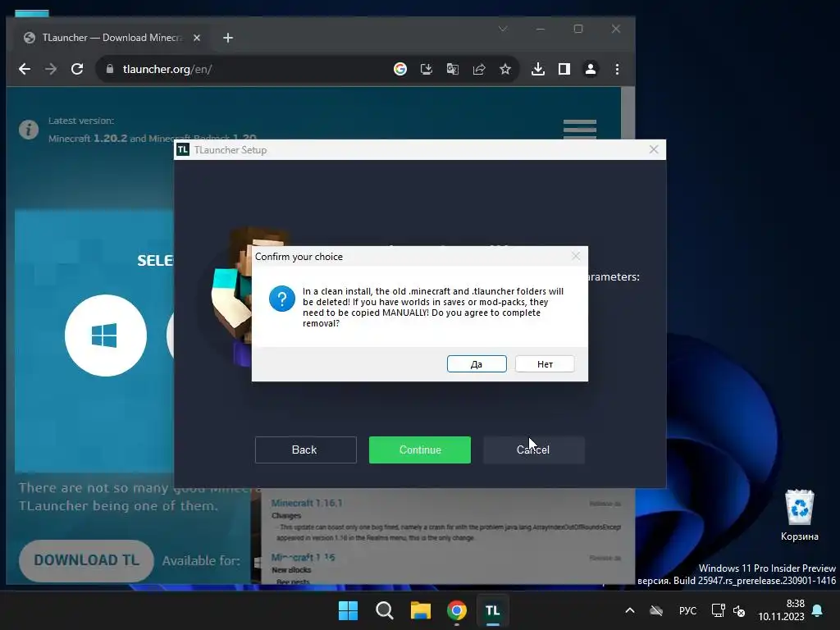Show hidden tray icons chevron
Screen dimensions: 840x630
click(x=630, y=610)
